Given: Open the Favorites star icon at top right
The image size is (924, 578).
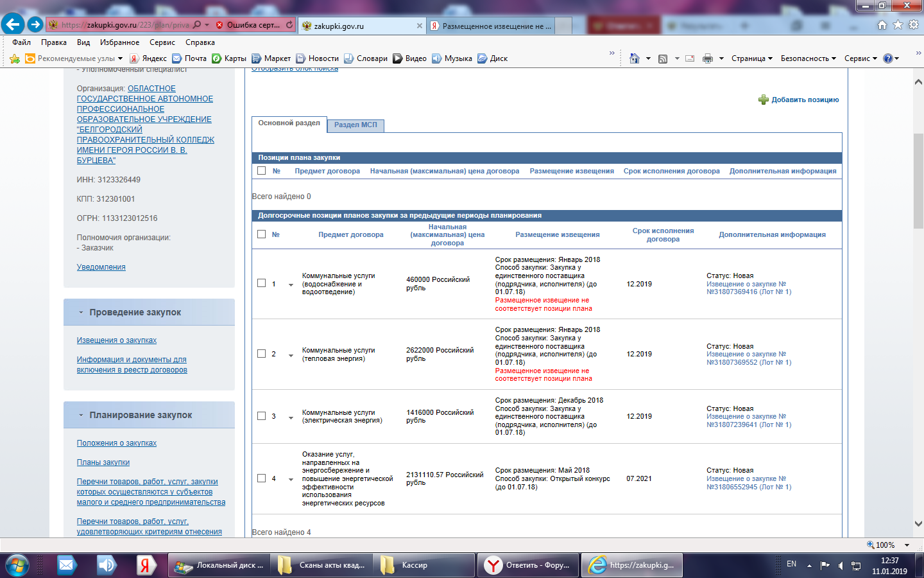Looking at the screenshot, I should pyautogui.click(x=898, y=24).
